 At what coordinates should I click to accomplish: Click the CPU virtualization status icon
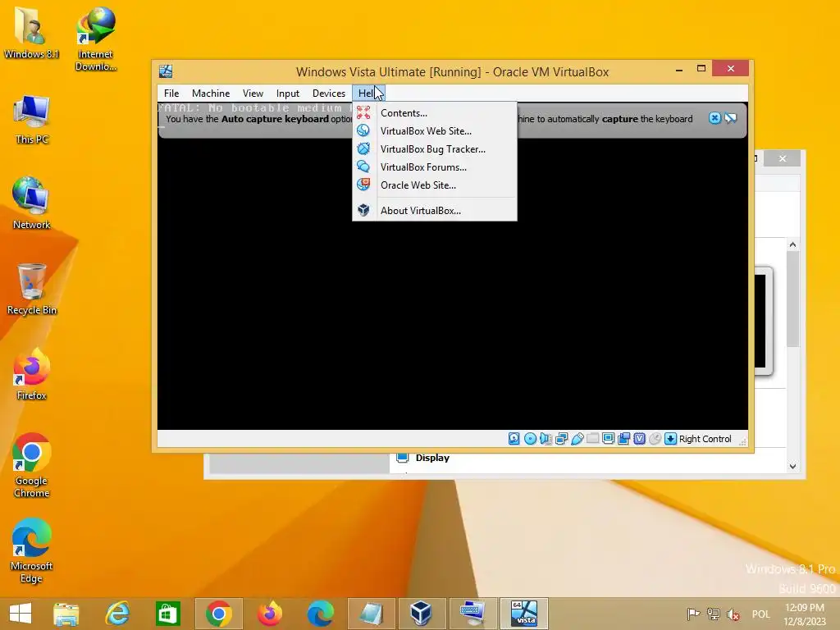click(x=639, y=439)
